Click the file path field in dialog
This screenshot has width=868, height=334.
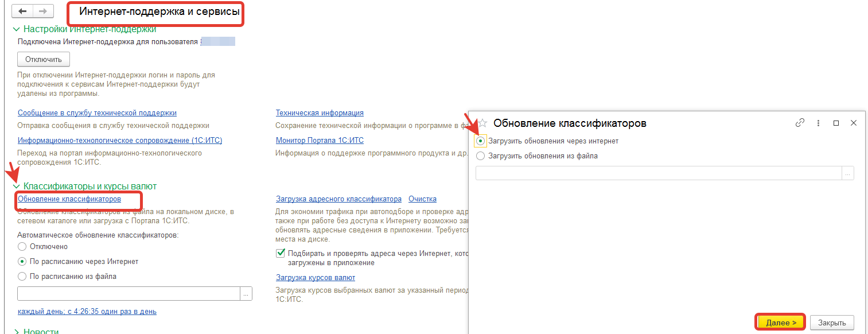coord(658,173)
